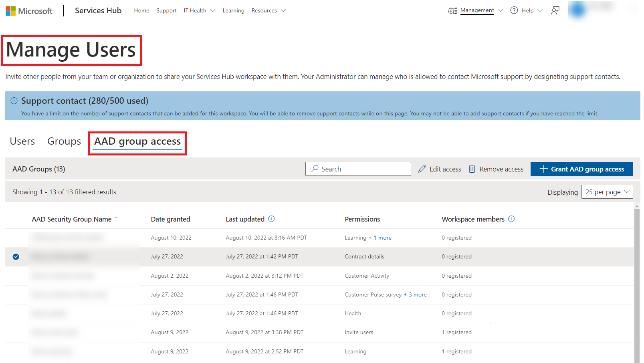The width and height of the screenshot is (644, 363).
Task: Click the Remove access button label
Action: 501,169
